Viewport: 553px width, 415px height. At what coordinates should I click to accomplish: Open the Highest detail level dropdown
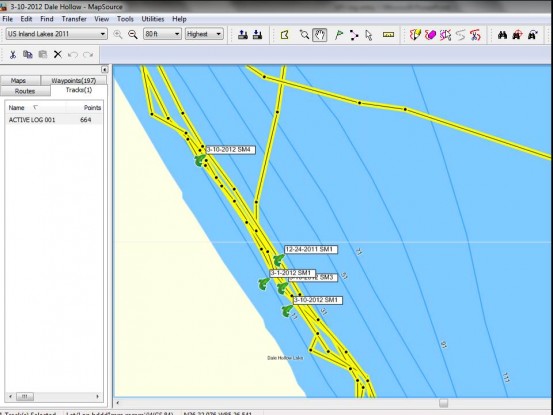pyautogui.click(x=204, y=34)
